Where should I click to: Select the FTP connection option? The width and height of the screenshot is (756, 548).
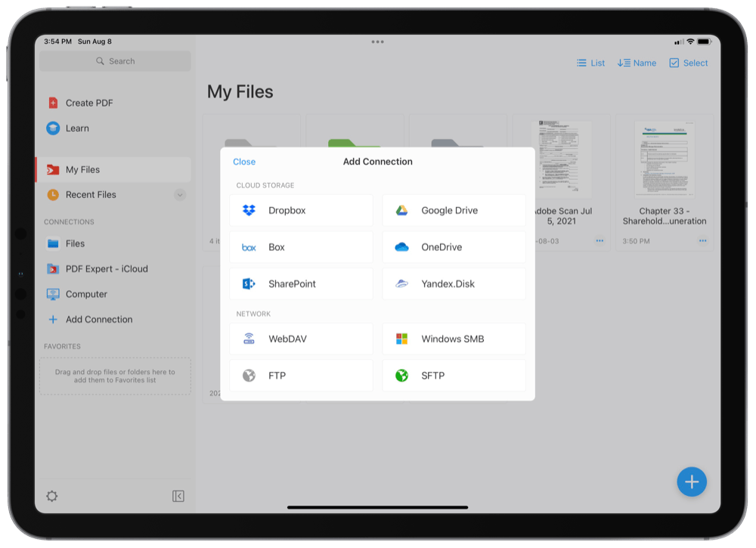(302, 376)
